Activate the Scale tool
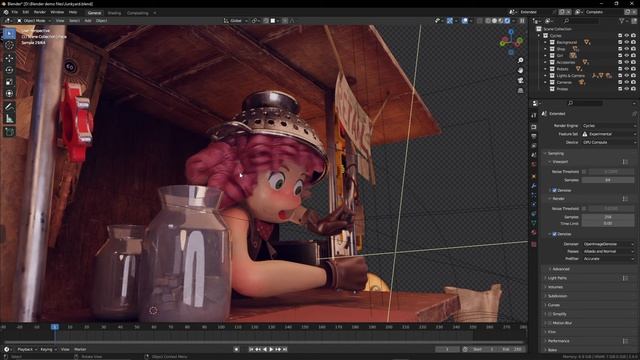This screenshot has width=640, height=360. 9,82
